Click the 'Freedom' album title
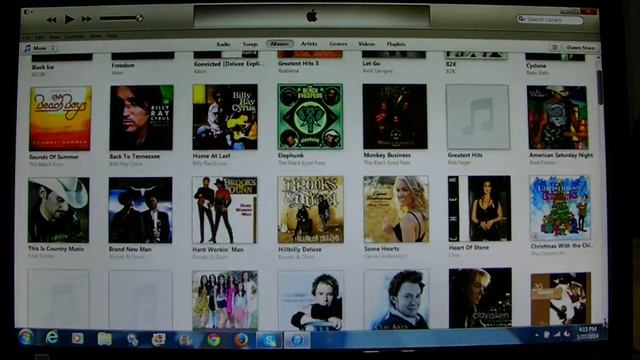The image size is (640, 360). [x=123, y=65]
